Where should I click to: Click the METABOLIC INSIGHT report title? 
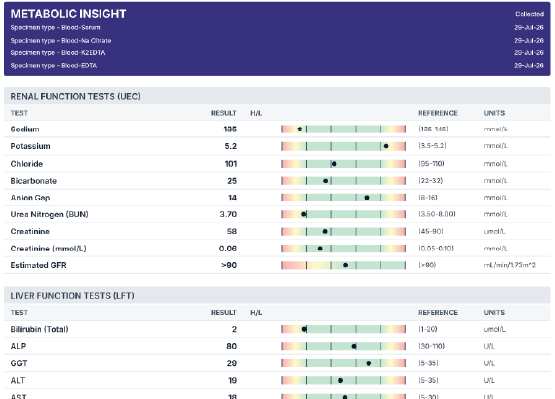[x=68, y=14]
